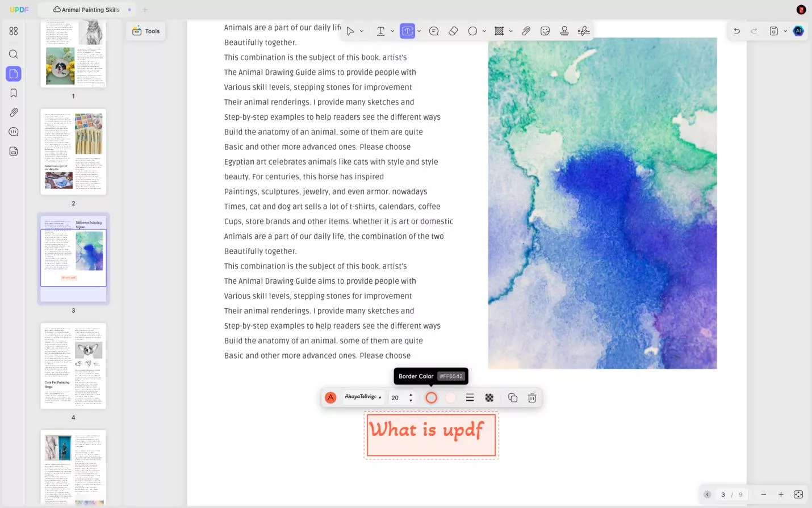Select the stamp tool

[564, 31]
